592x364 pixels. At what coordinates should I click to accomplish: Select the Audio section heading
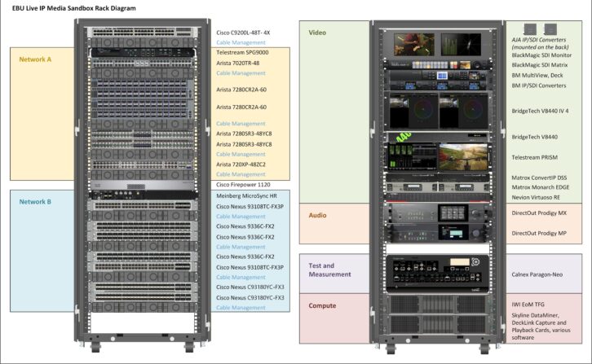pyautogui.click(x=318, y=215)
